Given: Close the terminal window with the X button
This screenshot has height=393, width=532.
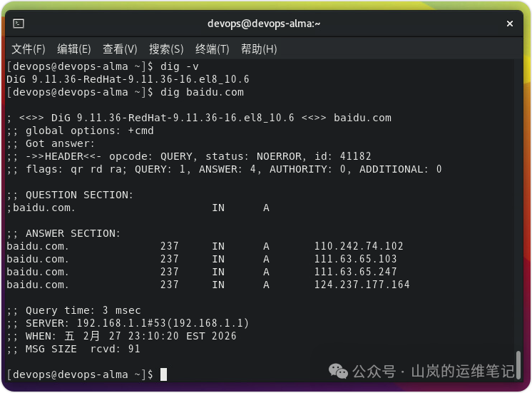Looking at the screenshot, I should [x=510, y=24].
